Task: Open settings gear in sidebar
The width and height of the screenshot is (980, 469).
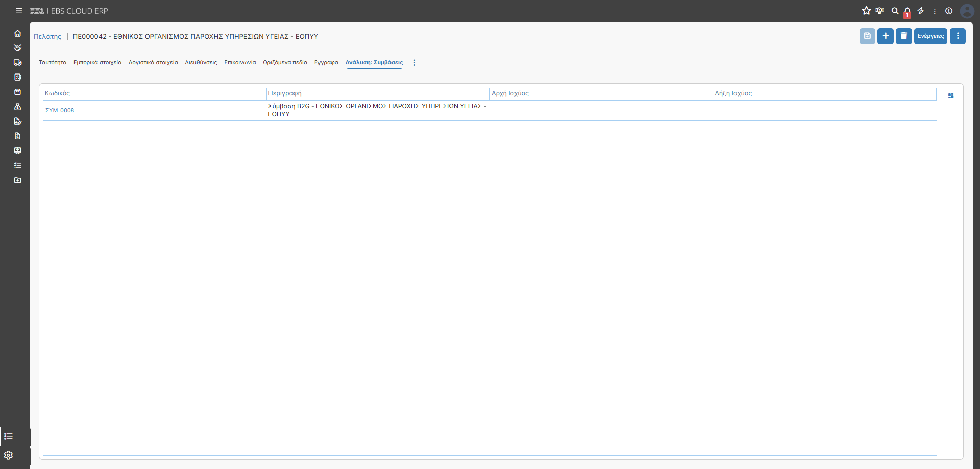Action: [8, 455]
